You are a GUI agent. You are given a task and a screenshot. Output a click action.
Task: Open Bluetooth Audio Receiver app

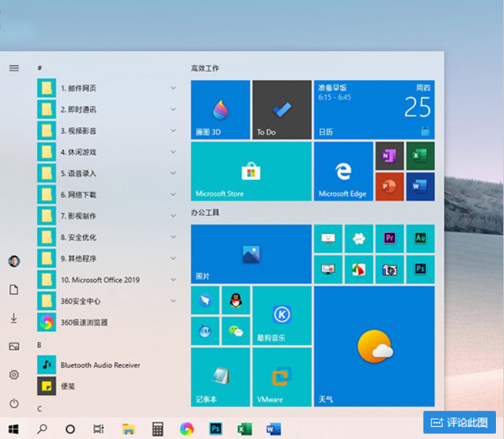pos(106,364)
